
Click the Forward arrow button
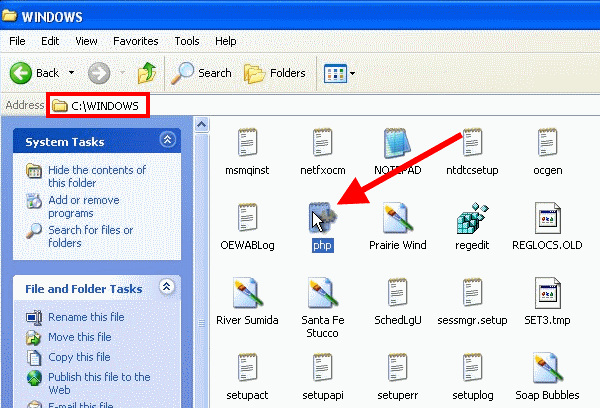click(99, 73)
